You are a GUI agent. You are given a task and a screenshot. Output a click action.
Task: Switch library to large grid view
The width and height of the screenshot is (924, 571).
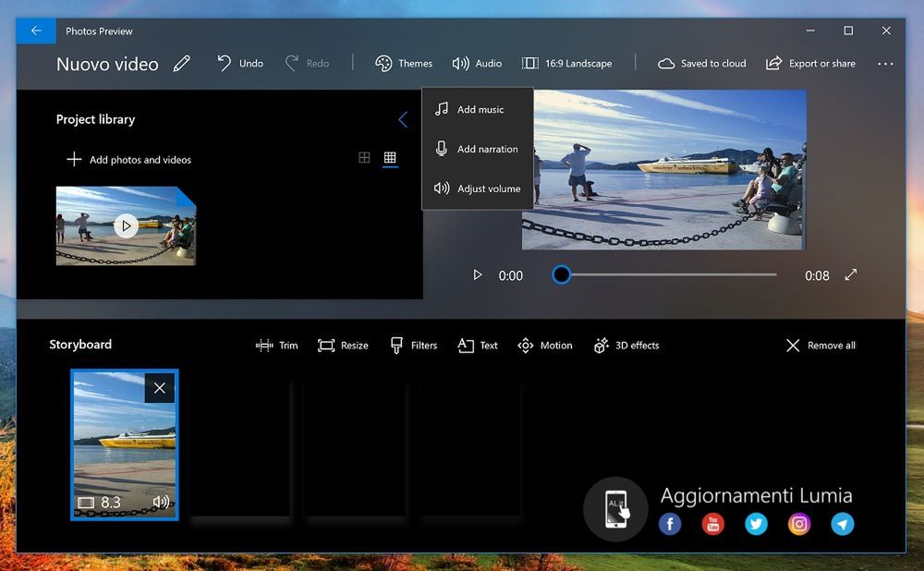pos(364,158)
